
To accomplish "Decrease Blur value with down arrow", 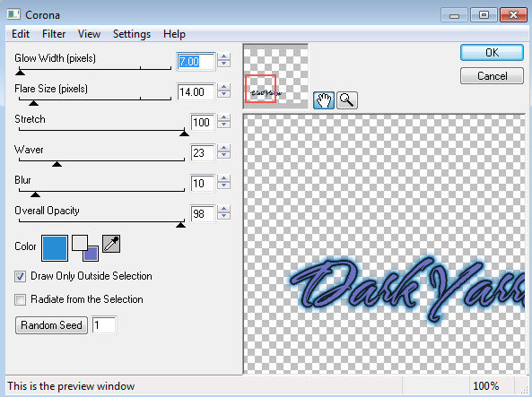I will [224, 186].
